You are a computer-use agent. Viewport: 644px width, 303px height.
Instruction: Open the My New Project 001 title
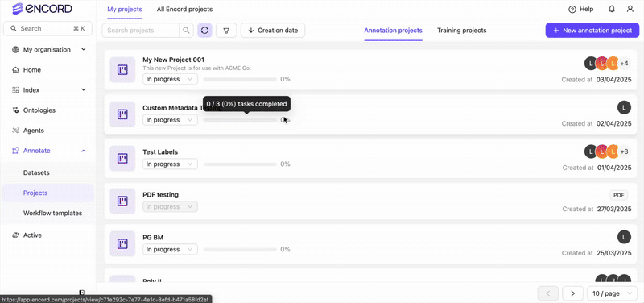[173, 60]
